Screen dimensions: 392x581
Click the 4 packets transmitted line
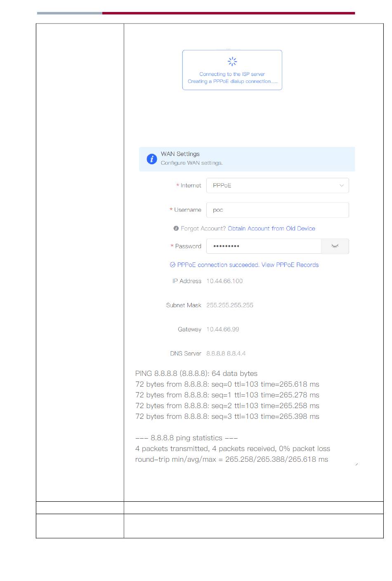pos(233,449)
